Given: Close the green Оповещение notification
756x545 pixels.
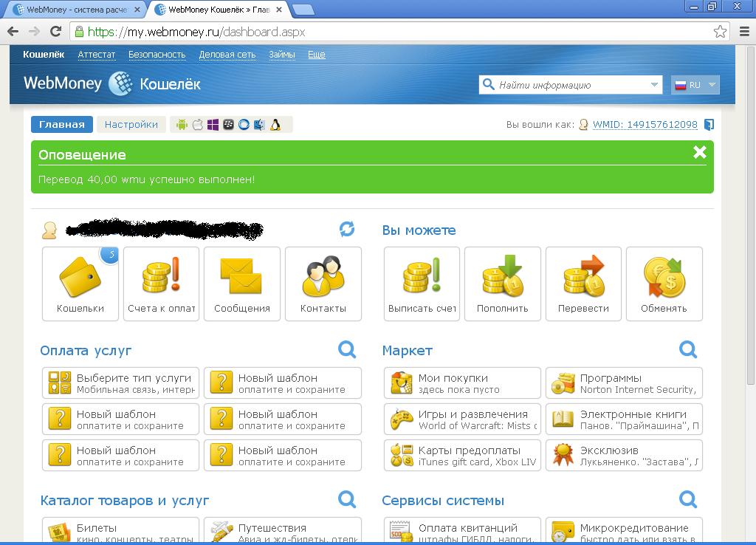Looking at the screenshot, I should 700,152.
